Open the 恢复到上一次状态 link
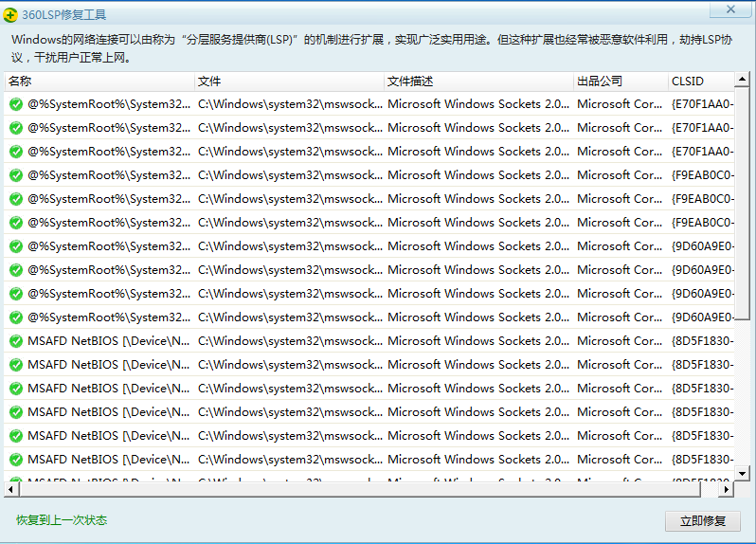This screenshot has height=544, width=756. 62,520
